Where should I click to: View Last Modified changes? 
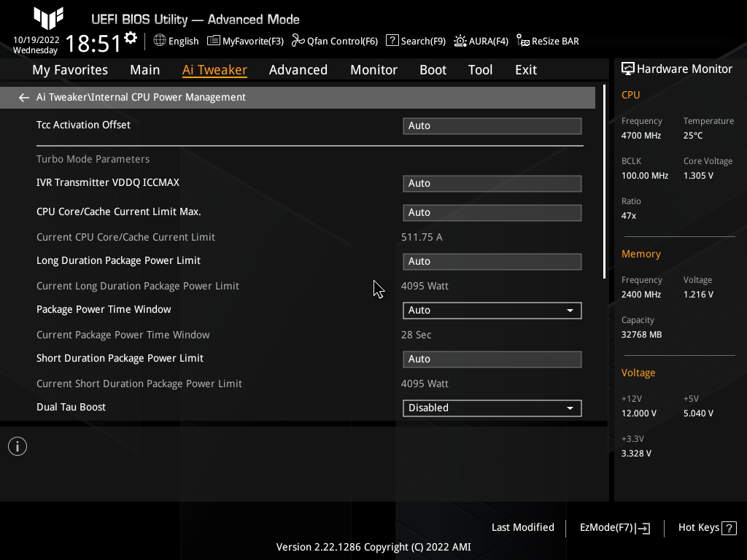[x=522, y=527]
